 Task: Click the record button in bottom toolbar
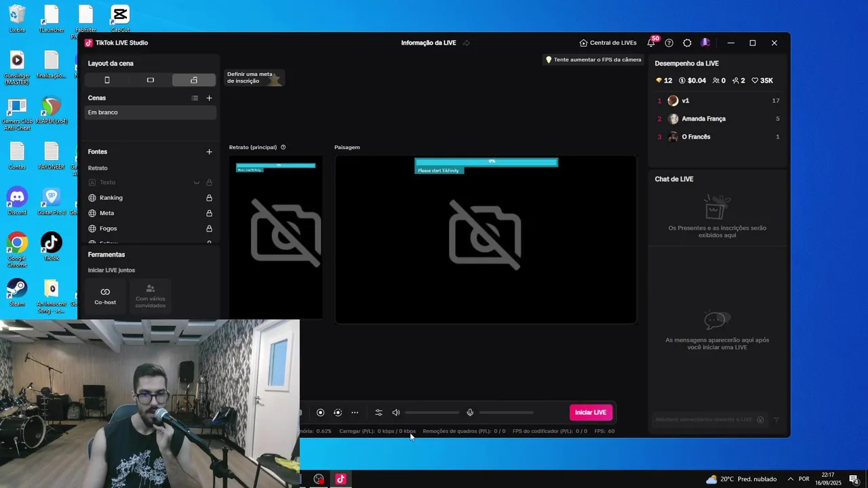(320, 413)
